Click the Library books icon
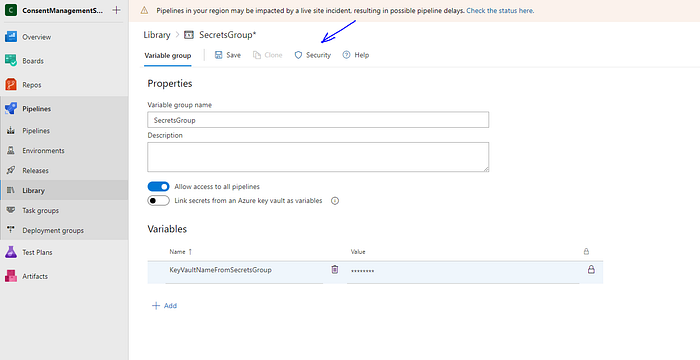Image resolution: width=700 pixels, height=360 pixels. click(x=11, y=190)
